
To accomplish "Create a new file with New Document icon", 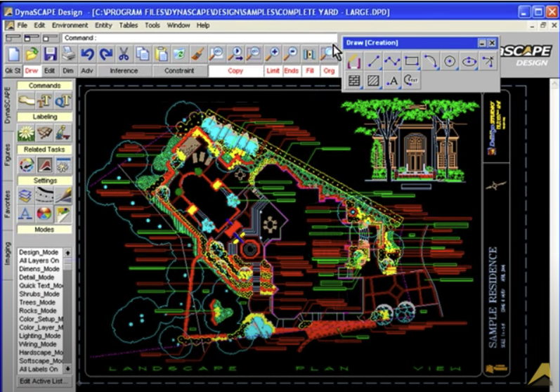I will [13, 54].
